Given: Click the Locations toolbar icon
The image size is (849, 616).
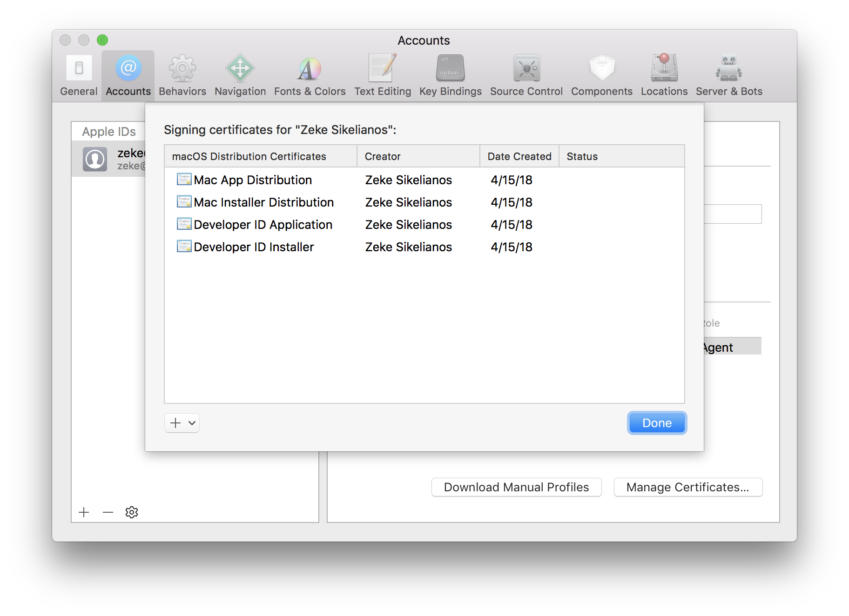Looking at the screenshot, I should [x=663, y=74].
